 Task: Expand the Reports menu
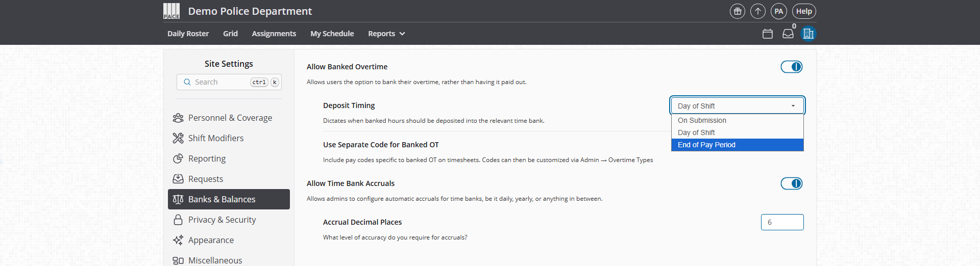(x=386, y=34)
